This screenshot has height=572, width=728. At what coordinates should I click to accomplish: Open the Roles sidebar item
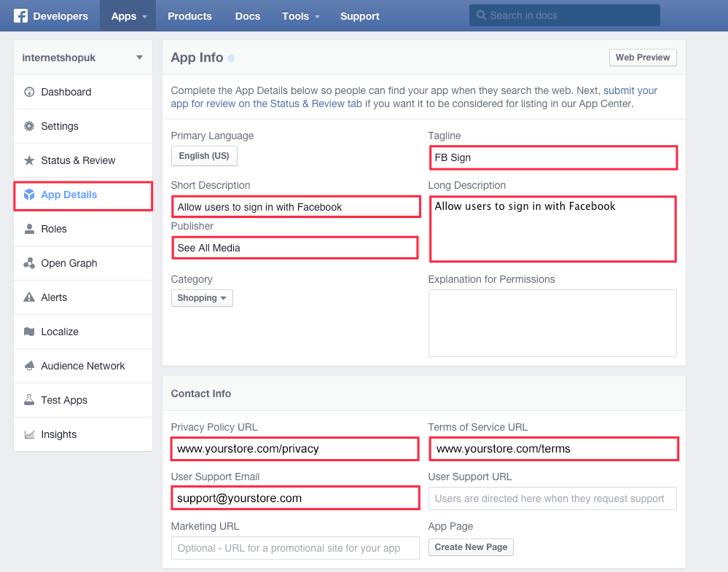pos(83,229)
